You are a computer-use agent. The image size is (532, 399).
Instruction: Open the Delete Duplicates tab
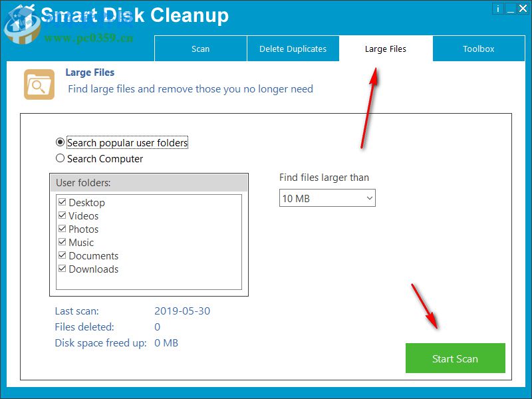coord(293,49)
